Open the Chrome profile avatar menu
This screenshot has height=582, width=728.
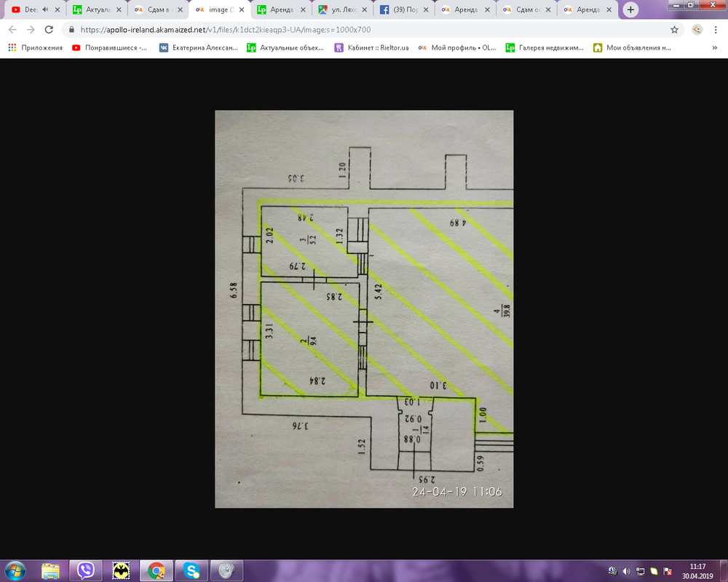coord(697,30)
